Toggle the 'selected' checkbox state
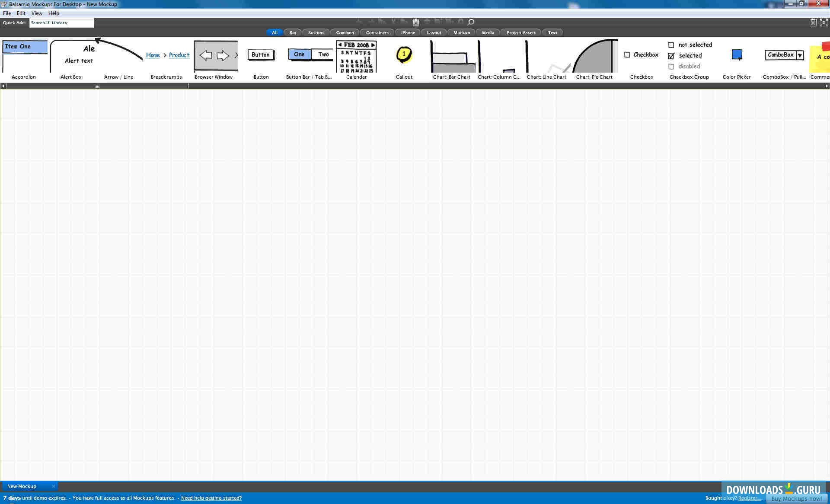The height and width of the screenshot is (504, 830). [x=672, y=55]
